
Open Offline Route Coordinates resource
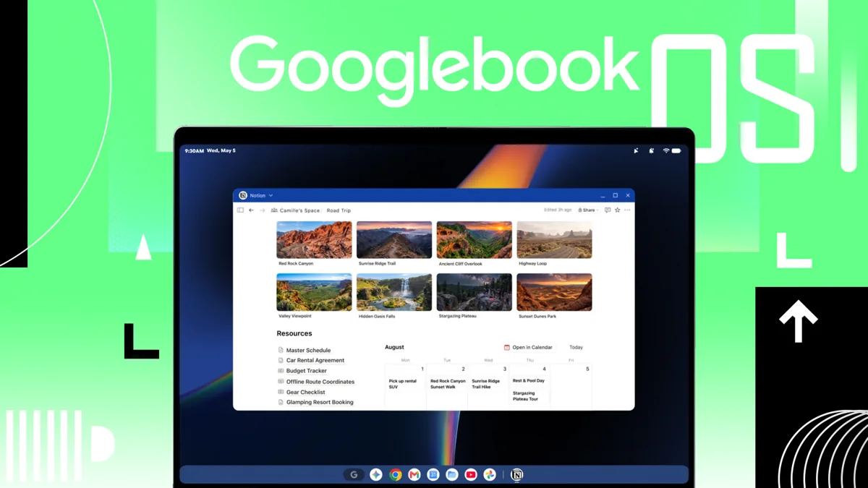[320, 382]
